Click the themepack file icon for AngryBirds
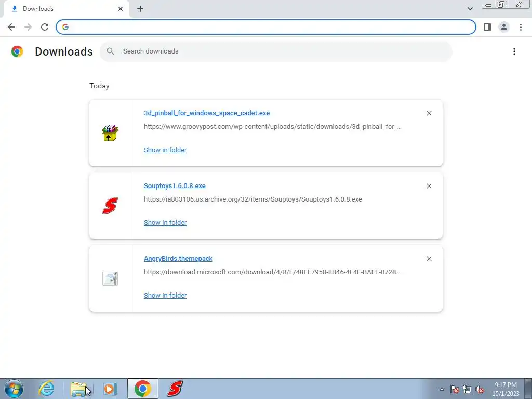 pos(110,278)
